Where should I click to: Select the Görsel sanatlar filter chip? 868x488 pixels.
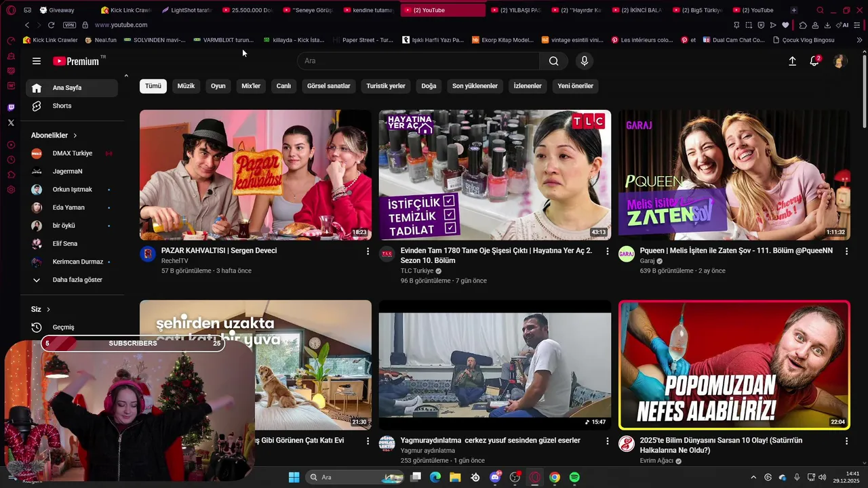pos(329,86)
